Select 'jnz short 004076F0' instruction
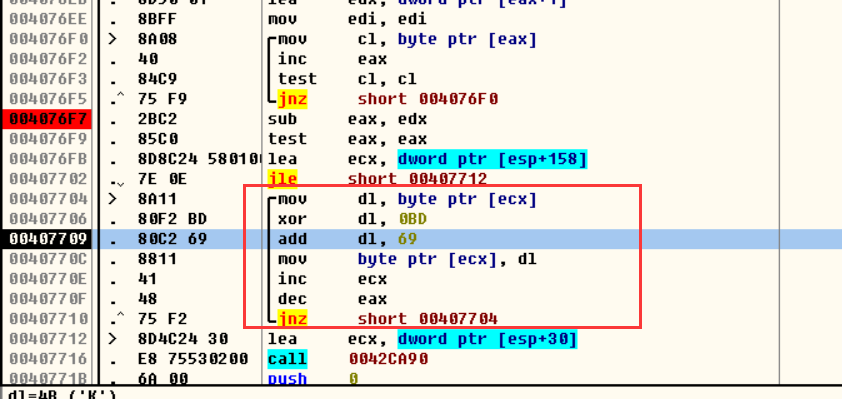 click(388, 99)
